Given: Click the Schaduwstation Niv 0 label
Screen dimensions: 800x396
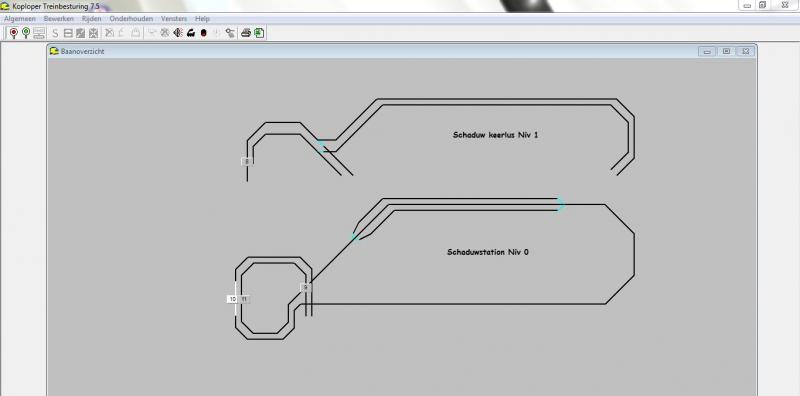Looking at the screenshot, I should point(488,252).
